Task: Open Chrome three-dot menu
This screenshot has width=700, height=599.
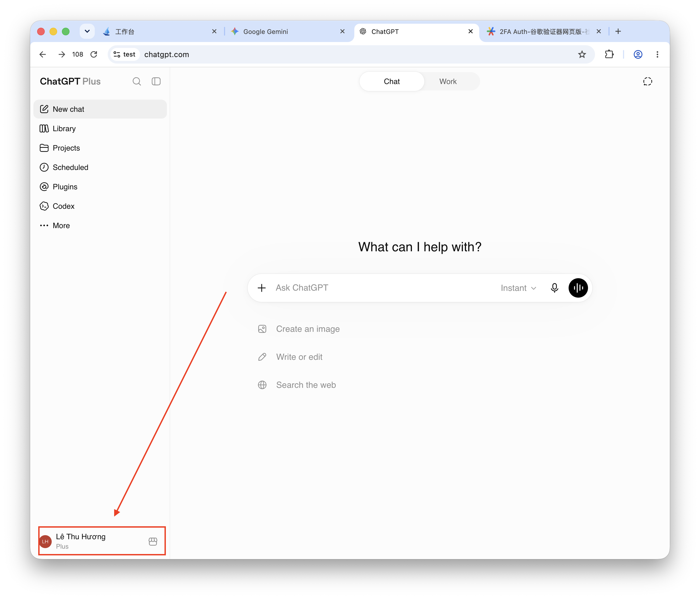Action: (x=657, y=54)
